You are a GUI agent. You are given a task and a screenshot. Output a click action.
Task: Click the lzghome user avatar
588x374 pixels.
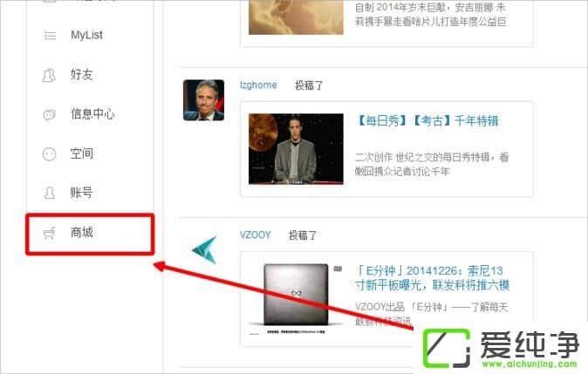(203, 100)
